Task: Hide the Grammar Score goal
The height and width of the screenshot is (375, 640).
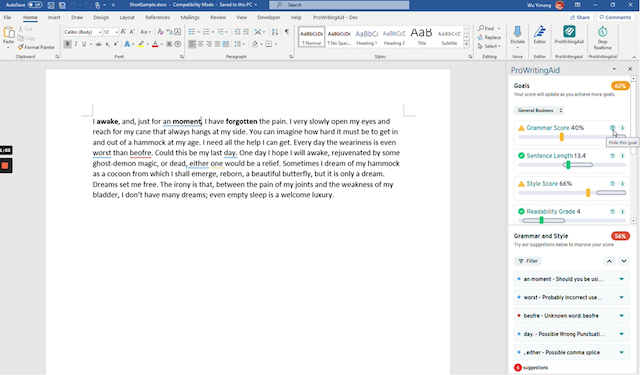Action: [612, 128]
